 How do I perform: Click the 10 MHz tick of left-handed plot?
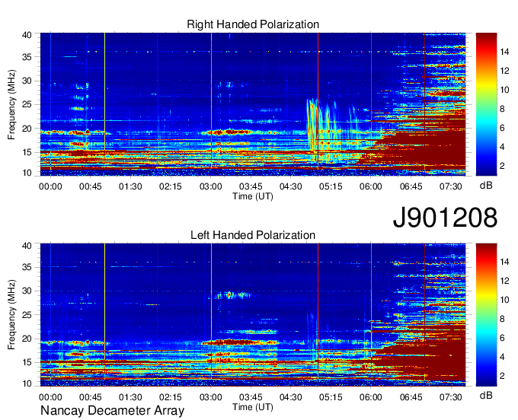click(x=27, y=383)
